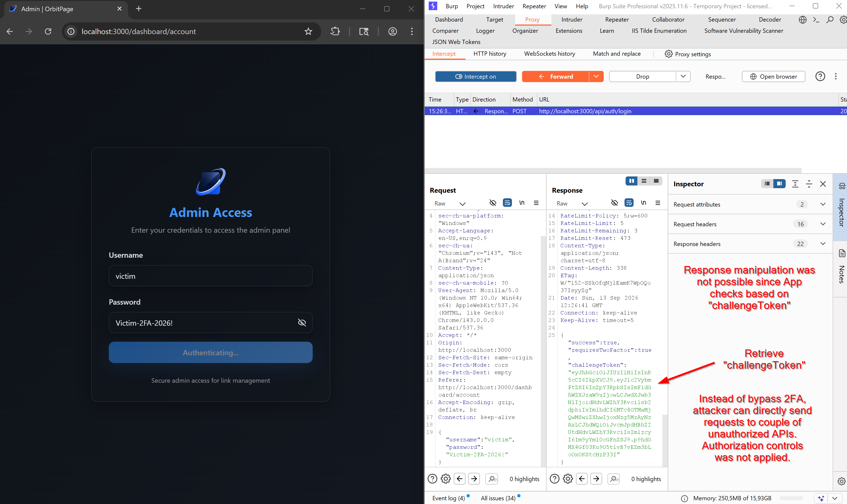Switch to HTTP history subtab
The image size is (847, 504).
(490, 54)
